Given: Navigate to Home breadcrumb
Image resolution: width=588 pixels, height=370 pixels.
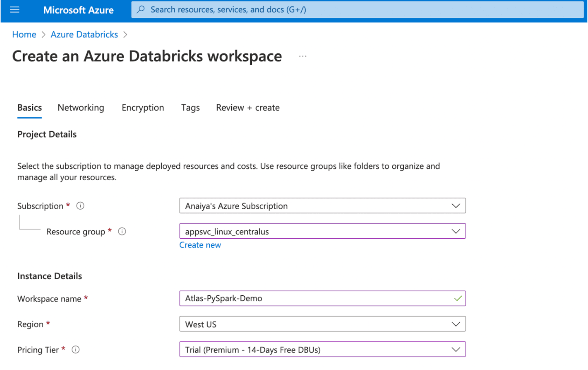Looking at the screenshot, I should 24,35.
